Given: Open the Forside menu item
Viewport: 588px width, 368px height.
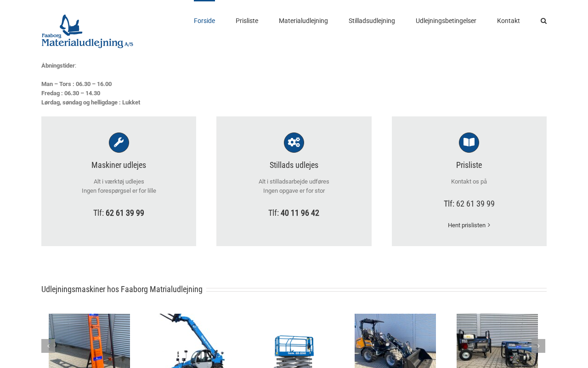Looking at the screenshot, I should pyautogui.click(x=204, y=21).
